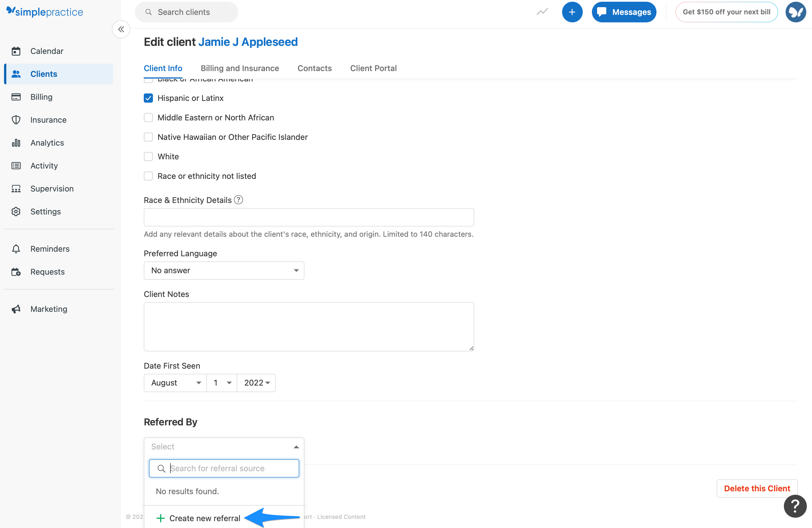Collapse the sidebar with the double-chevron icon
Screen dimensions: 812x528
[x=121, y=29]
